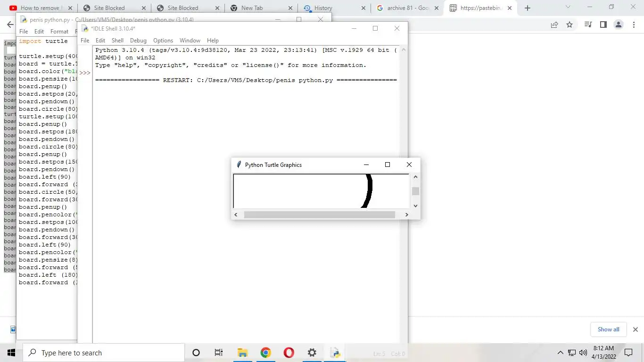The width and height of the screenshot is (644, 362).
Task: Open the Windows Start menu
Action: point(11,353)
